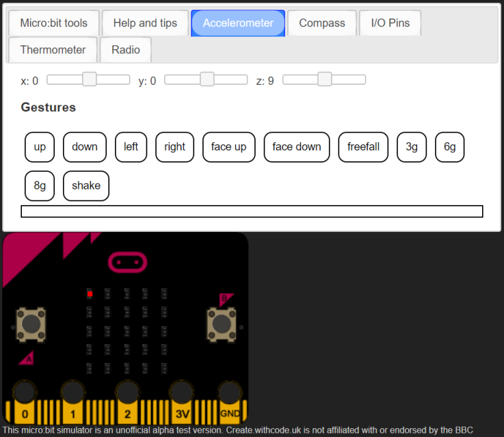Select the Radio tab
Viewport: 504px width, 437px height.
125,50
